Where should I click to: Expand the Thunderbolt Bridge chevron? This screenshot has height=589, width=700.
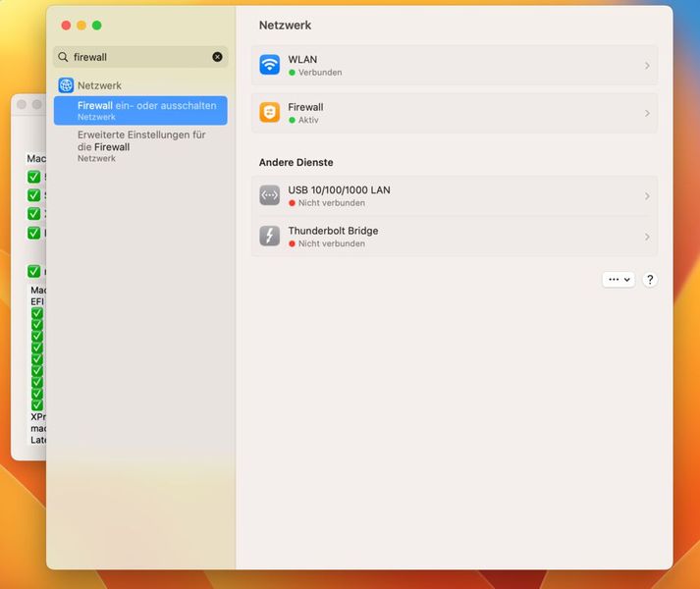(x=647, y=237)
